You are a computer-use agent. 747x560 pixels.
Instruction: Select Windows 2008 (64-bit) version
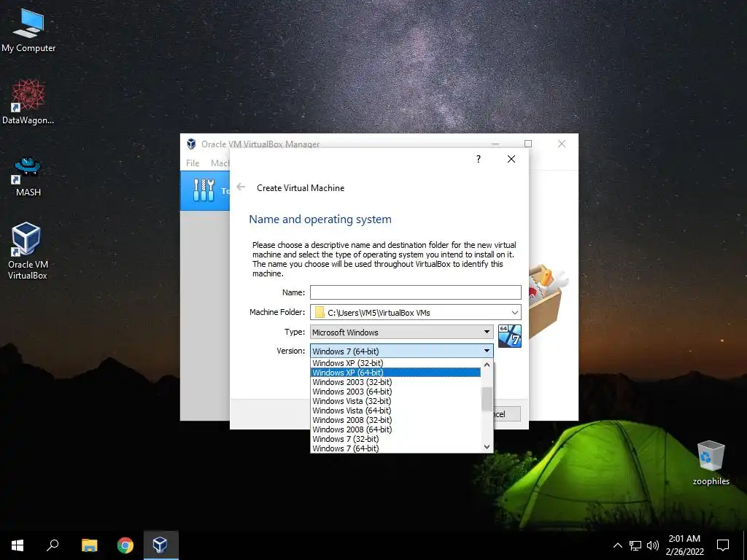[x=395, y=429]
